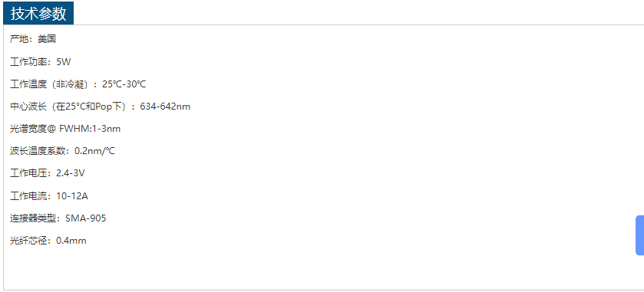Click the 5W power value
Viewport: 644px width, 292px height.
coord(64,62)
